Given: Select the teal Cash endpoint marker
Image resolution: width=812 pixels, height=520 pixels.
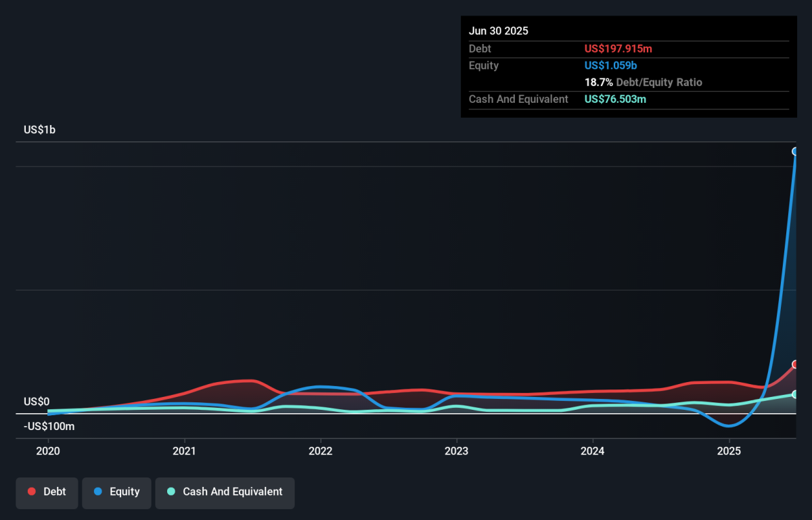Looking at the screenshot, I should point(796,394).
